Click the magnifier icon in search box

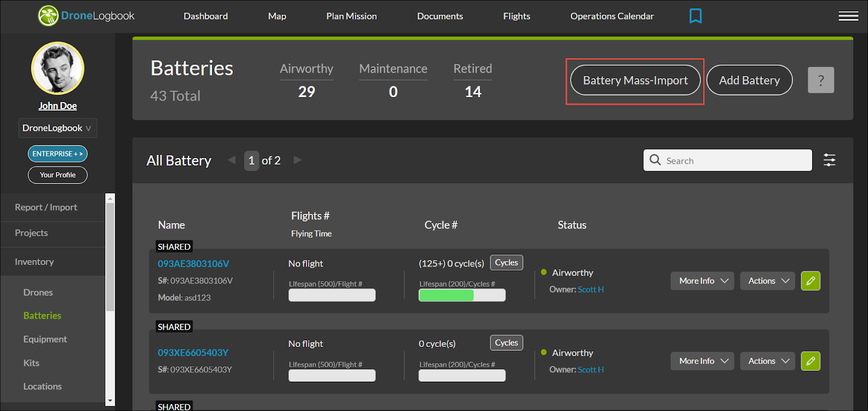pos(655,160)
